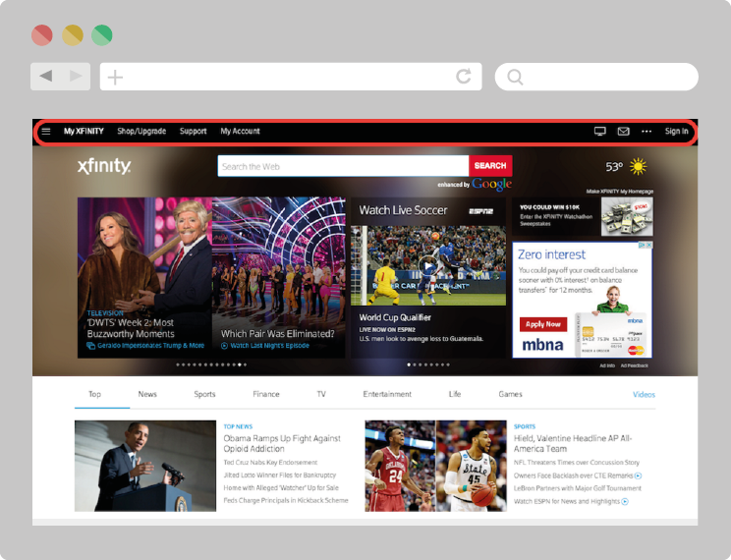The image size is (731, 560).
Task: Click the three-dot more options icon
Action: click(647, 132)
